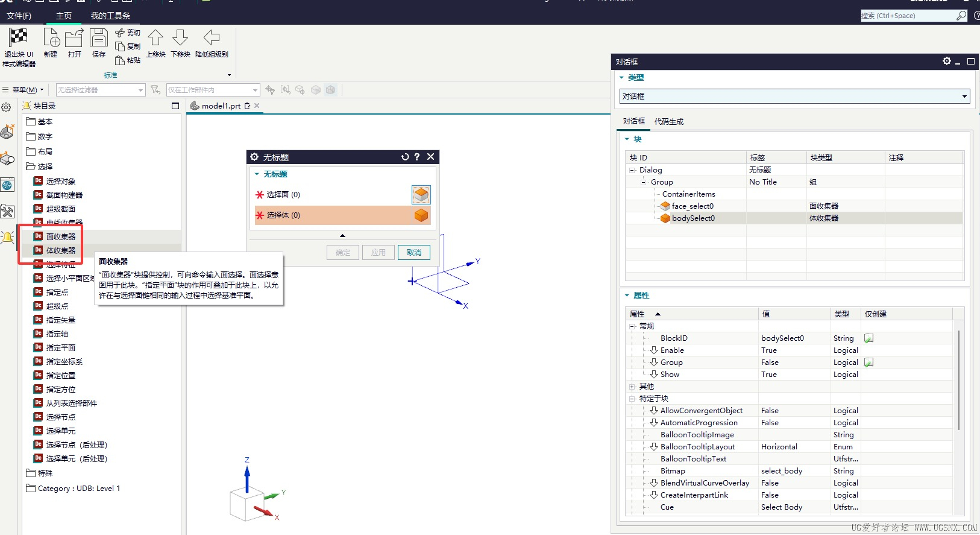
Task: Click the properties list vertical scrollbar
Action: pos(959,380)
